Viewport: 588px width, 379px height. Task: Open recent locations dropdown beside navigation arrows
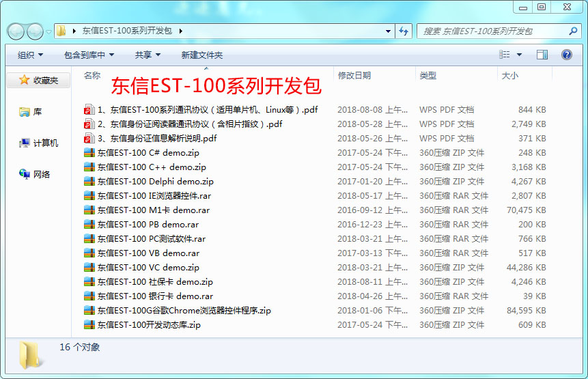48,32
